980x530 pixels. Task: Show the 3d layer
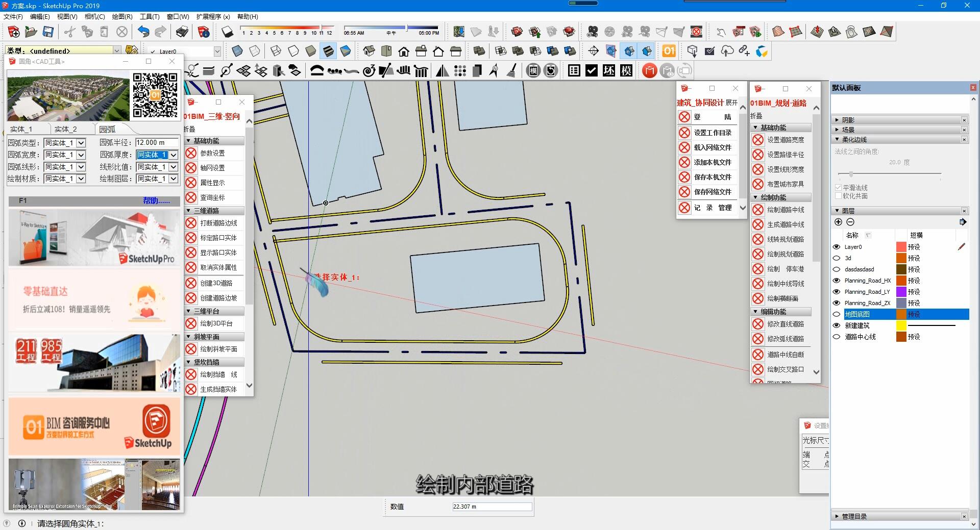click(x=837, y=258)
